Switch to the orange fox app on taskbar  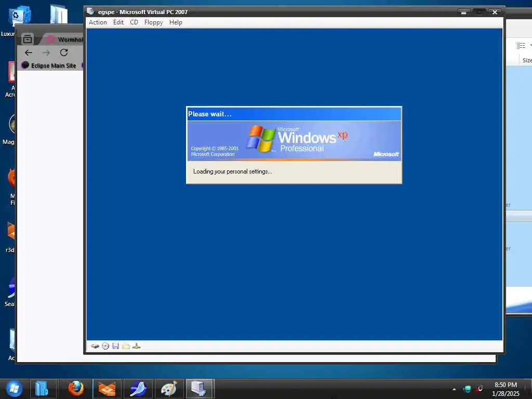click(x=107, y=389)
